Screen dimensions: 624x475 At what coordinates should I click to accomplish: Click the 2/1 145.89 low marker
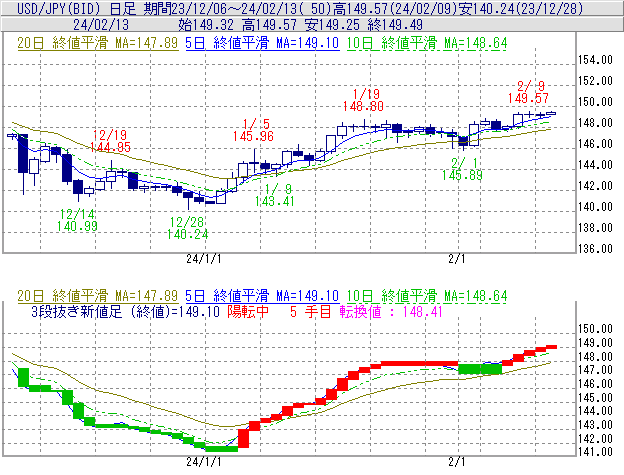(462, 169)
